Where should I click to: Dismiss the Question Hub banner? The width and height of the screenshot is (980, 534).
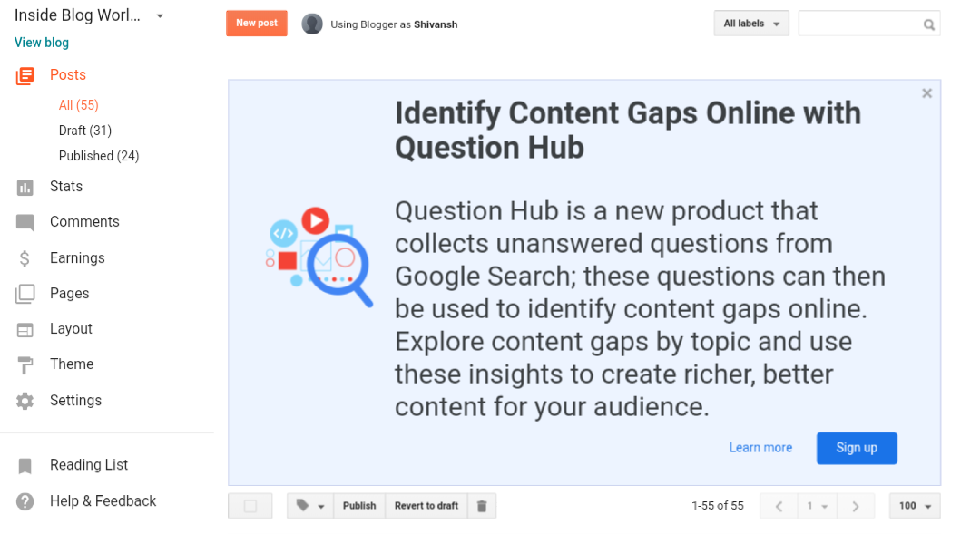coord(926,93)
